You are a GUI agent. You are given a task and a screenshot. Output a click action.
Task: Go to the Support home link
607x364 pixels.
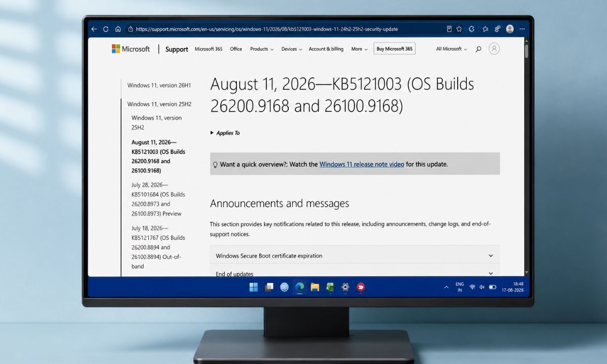[x=177, y=50]
